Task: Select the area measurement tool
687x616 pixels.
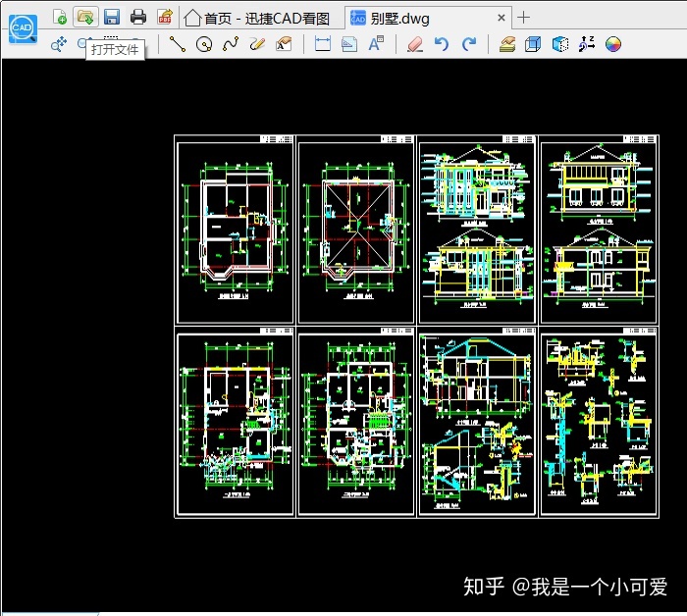Action: 349,44
